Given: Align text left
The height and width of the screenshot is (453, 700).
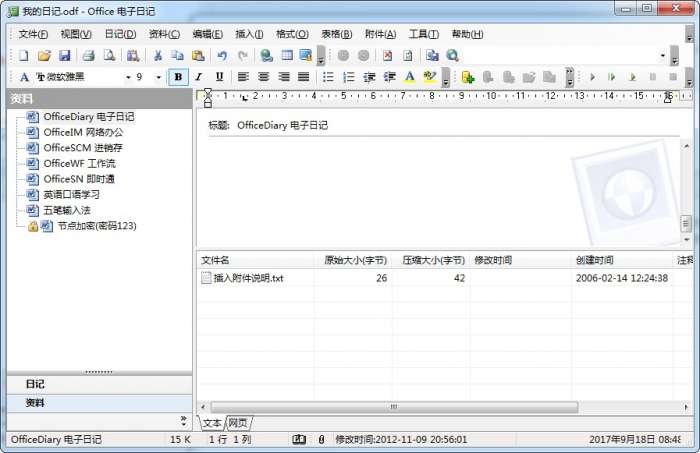Looking at the screenshot, I should pos(243,77).
